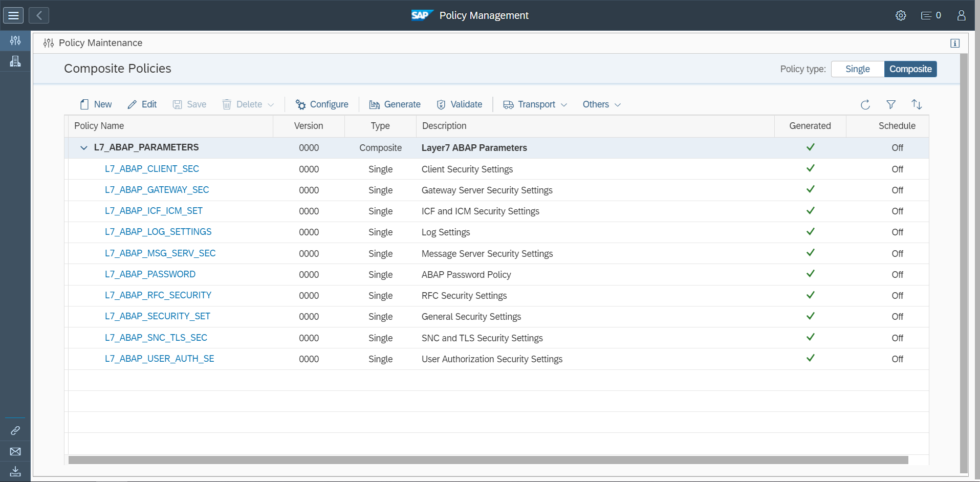This screenshot has width=980, height=482.
Task: Click the horizontal scrollbar under the table
Action: coord(488,460)
